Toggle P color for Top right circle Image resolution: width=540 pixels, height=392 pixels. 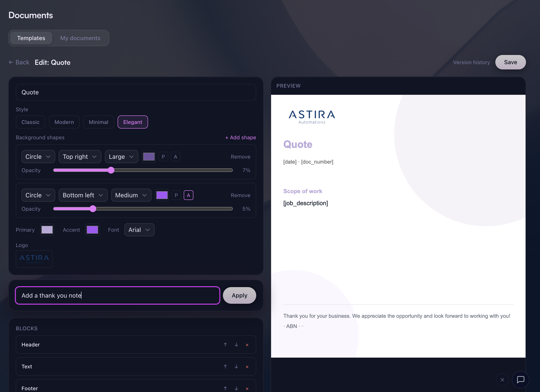(163, 157)
